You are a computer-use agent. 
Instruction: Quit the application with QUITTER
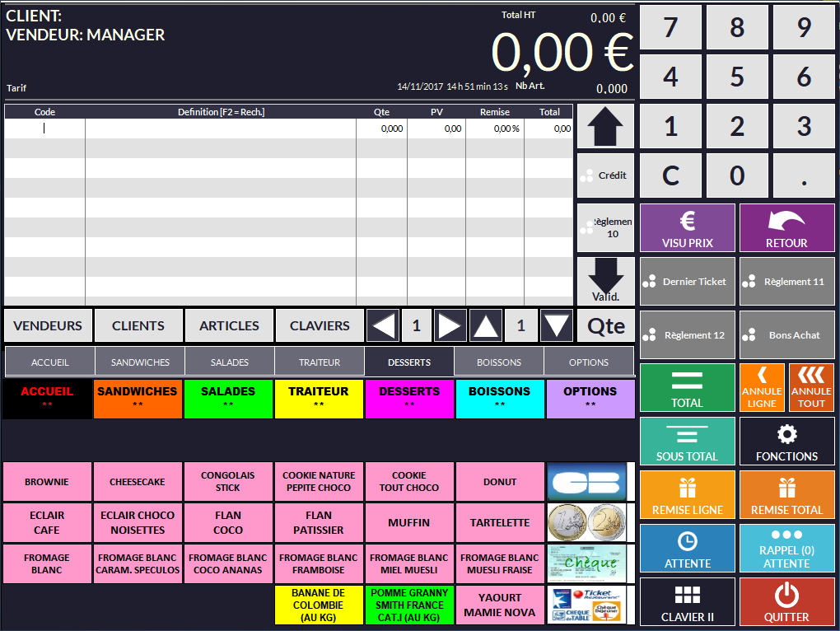786,601
